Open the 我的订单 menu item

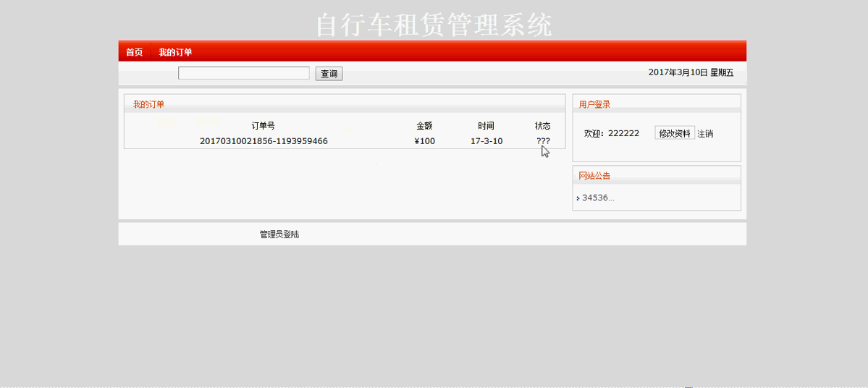175,53
